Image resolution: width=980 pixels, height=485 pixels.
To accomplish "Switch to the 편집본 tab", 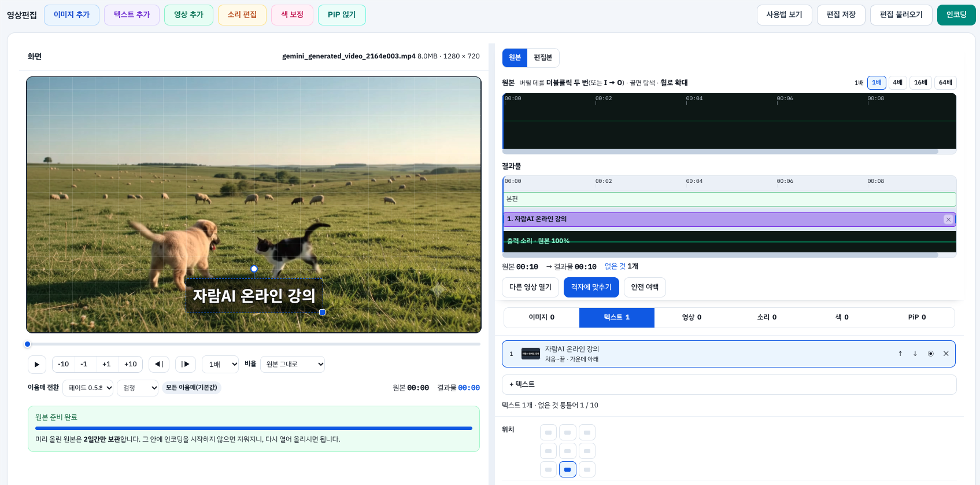I will (543, 57).
